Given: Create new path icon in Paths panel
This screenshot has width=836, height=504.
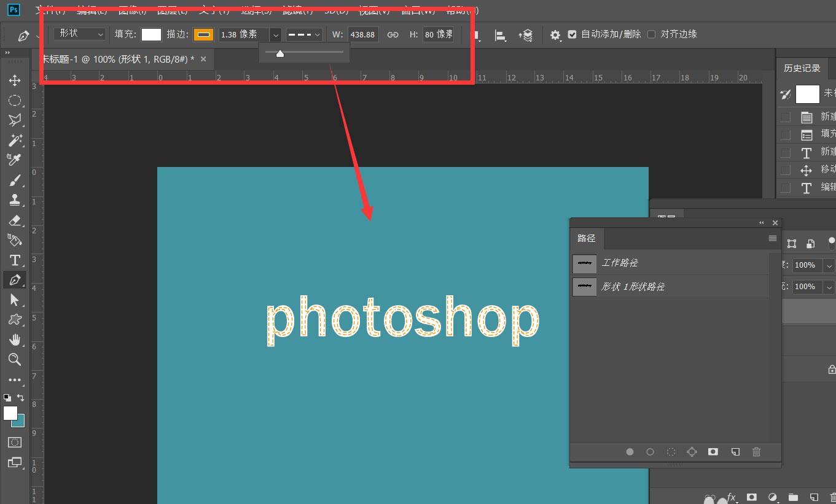Looking at the screenshot, I should (x=735, y=452).
